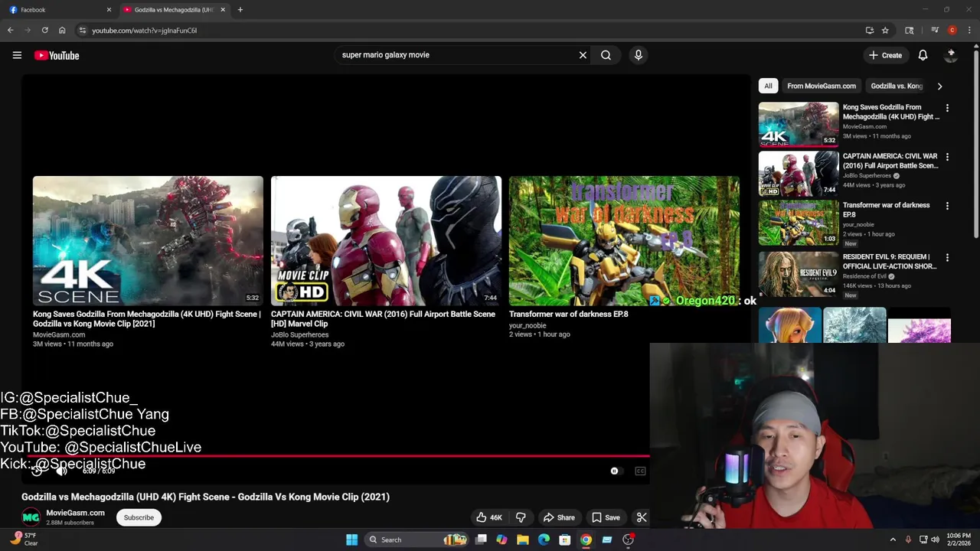
Task: Open the endscreen Transformer war of darkness thumbnail
Action: (x=624, y=241)
